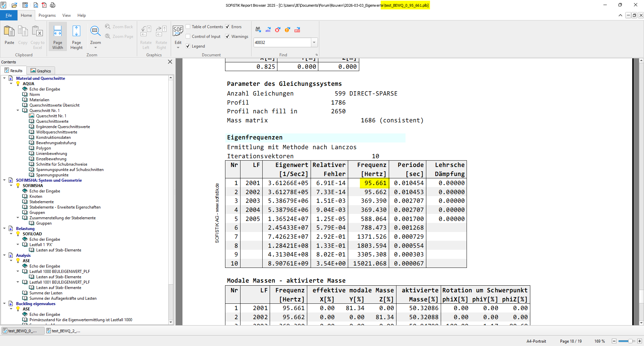Viewport: 644px width, 346px height.
Task: Click the binoculars find icon
Action: (258, 30)
